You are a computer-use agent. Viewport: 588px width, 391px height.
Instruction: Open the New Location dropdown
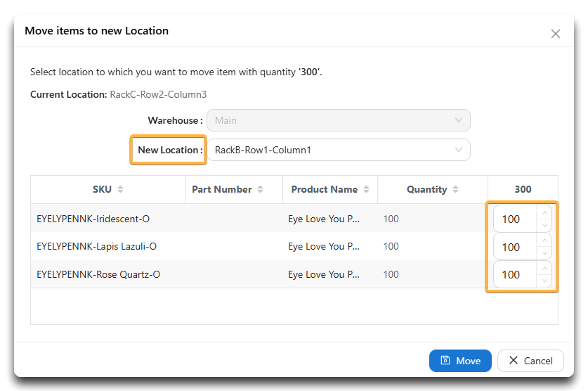click(x=338, y=150)
